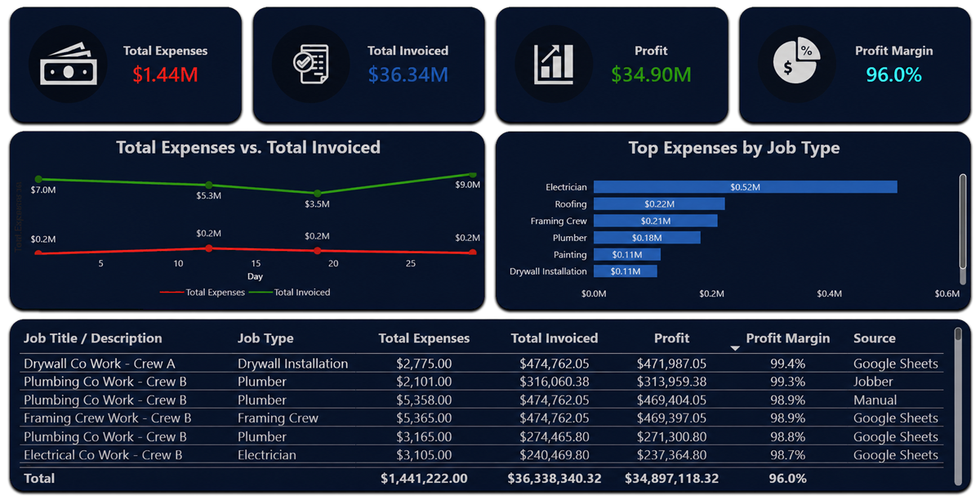
Task: Select the 96.0% Profit Margin card value
Action: point(893,75)
